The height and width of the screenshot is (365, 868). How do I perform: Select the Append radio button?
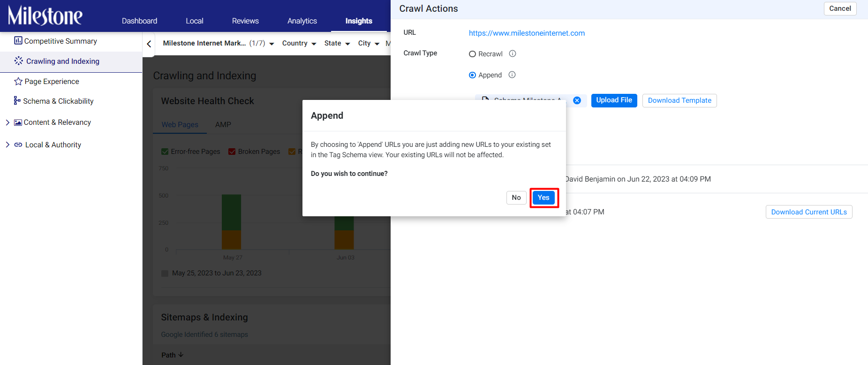point(472,75)
